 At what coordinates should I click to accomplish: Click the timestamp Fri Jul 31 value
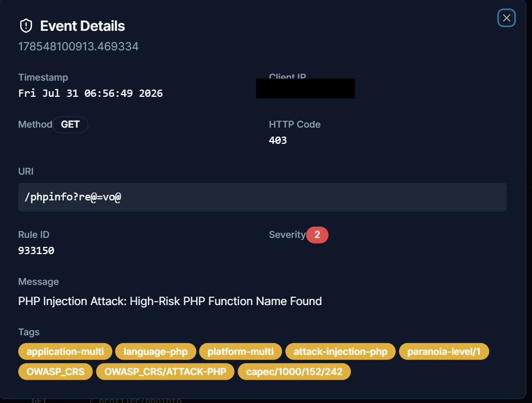click(x=91, y=93)
